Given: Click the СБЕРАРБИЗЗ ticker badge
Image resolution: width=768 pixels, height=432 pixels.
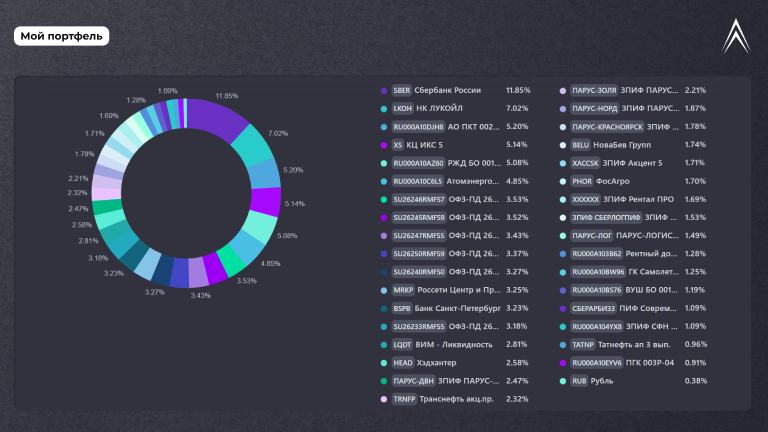Looking at the screenshot, I should point(594,309).
